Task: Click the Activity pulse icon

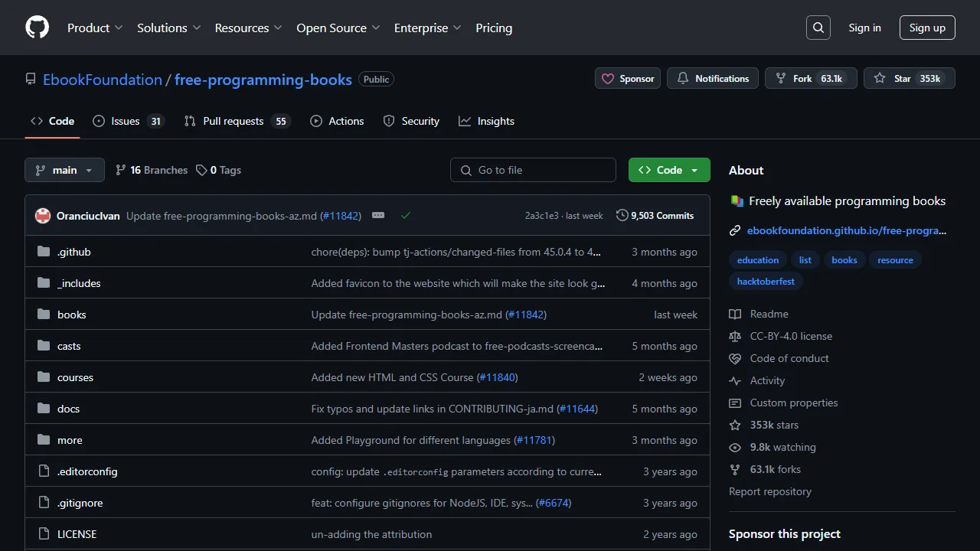Action: coord(735,380)
